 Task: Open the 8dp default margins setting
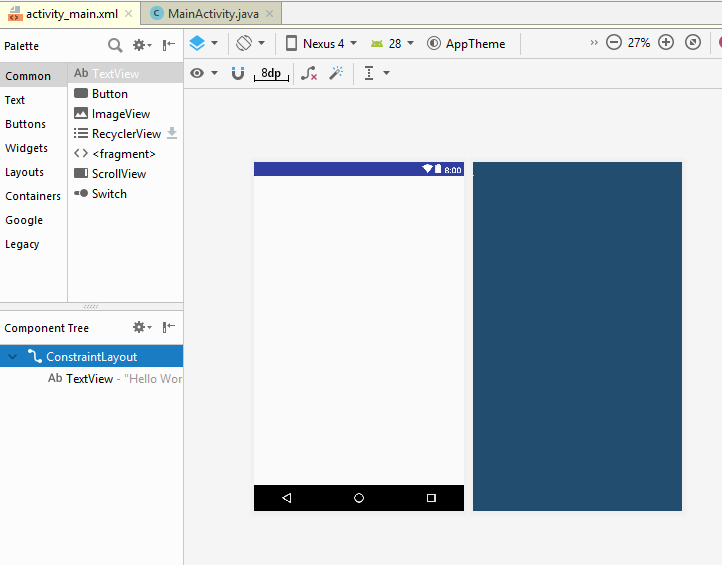(x=271, y=74)
